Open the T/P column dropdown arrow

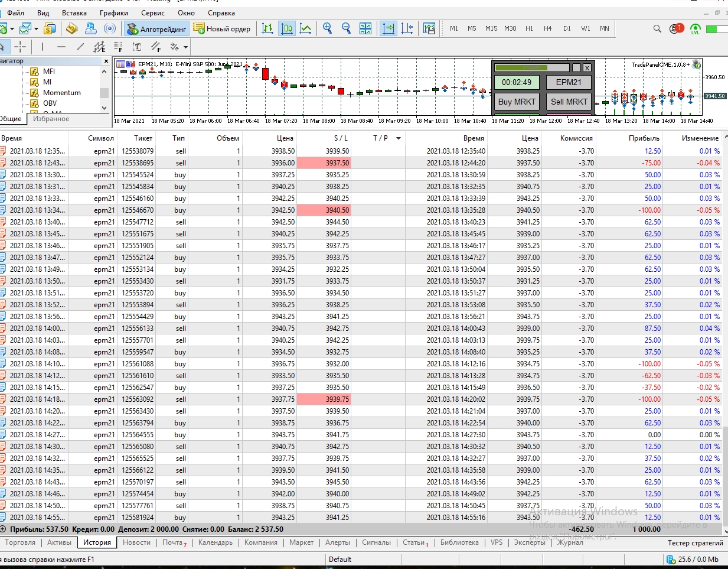(x=399, y=138)
